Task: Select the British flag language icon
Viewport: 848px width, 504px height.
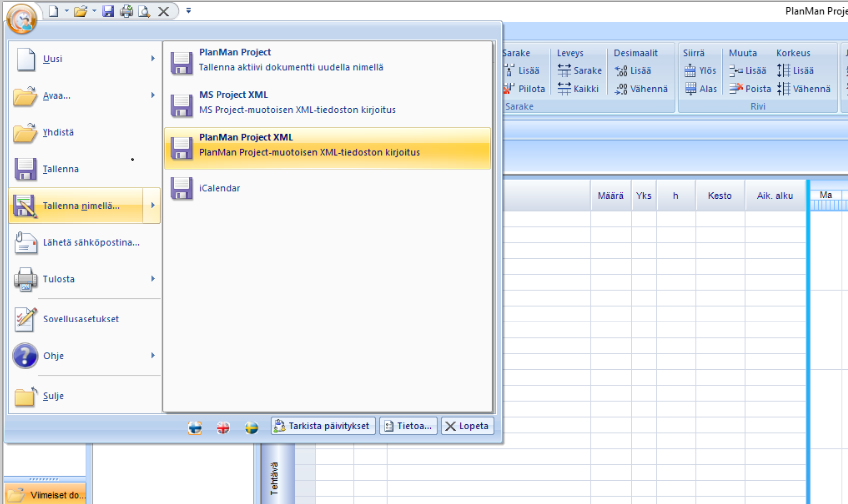Action: pyautogui.click(x=224, y=427)
